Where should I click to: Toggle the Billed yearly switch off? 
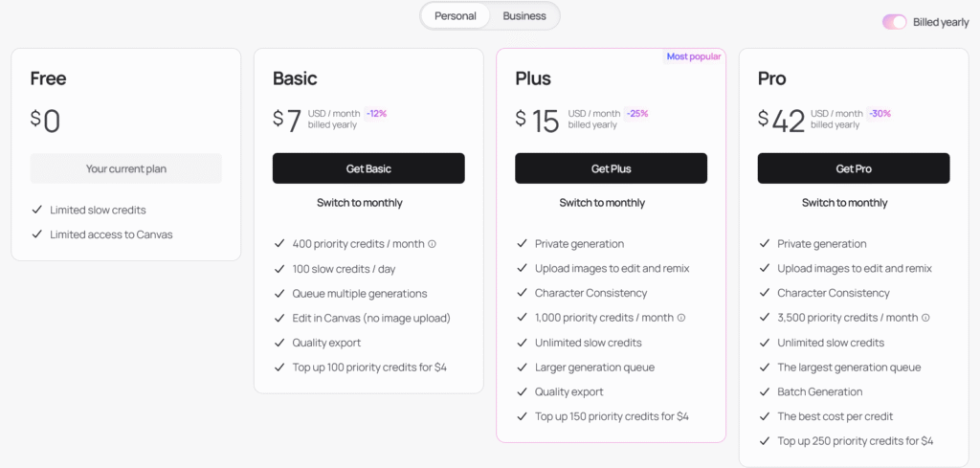click(895, 23)
